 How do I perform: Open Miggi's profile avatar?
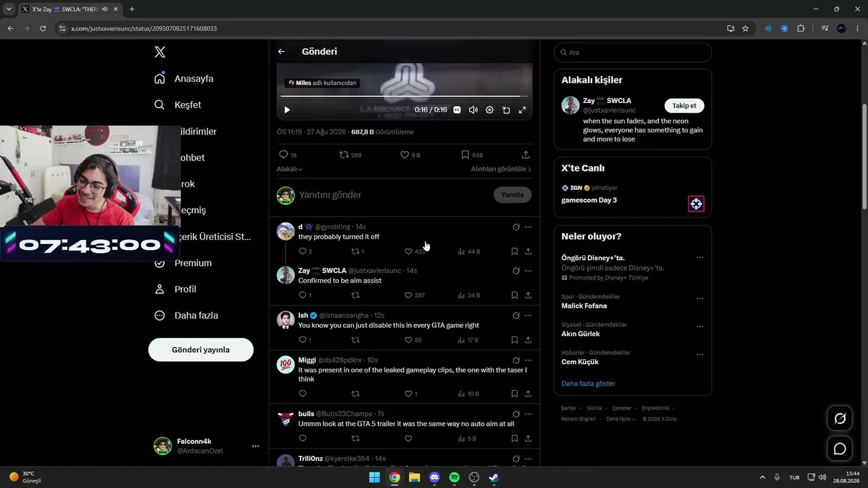coord(285,365)
